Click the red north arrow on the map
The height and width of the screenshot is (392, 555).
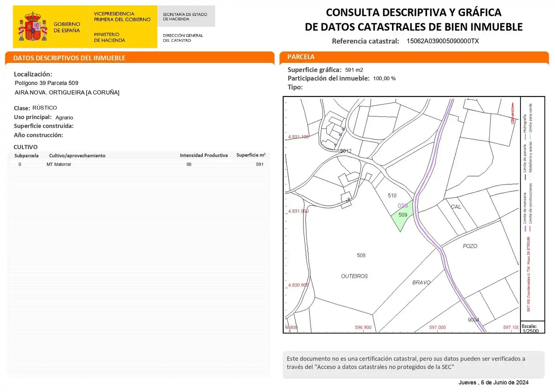click(x=513, y=113)
